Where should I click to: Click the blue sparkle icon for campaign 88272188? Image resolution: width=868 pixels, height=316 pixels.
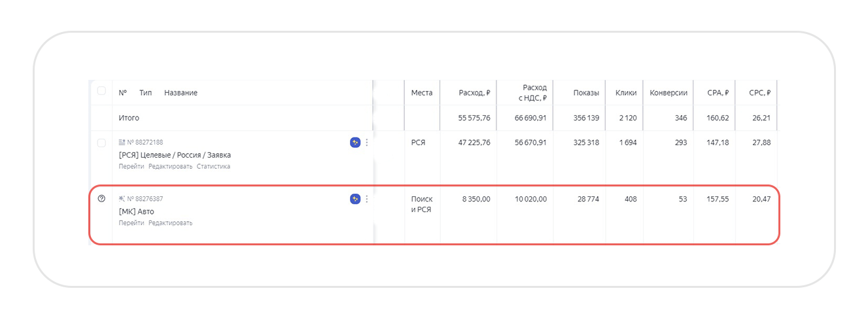click(355, 143)
